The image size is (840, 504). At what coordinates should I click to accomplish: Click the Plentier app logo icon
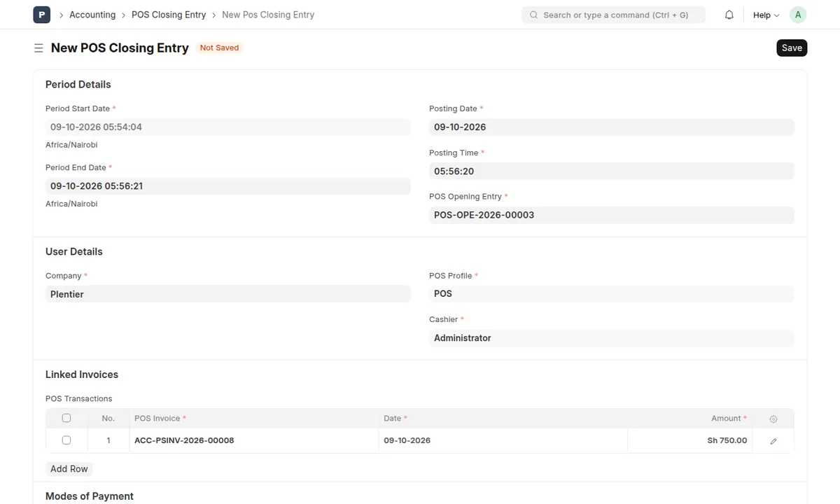tap(41, 15)
